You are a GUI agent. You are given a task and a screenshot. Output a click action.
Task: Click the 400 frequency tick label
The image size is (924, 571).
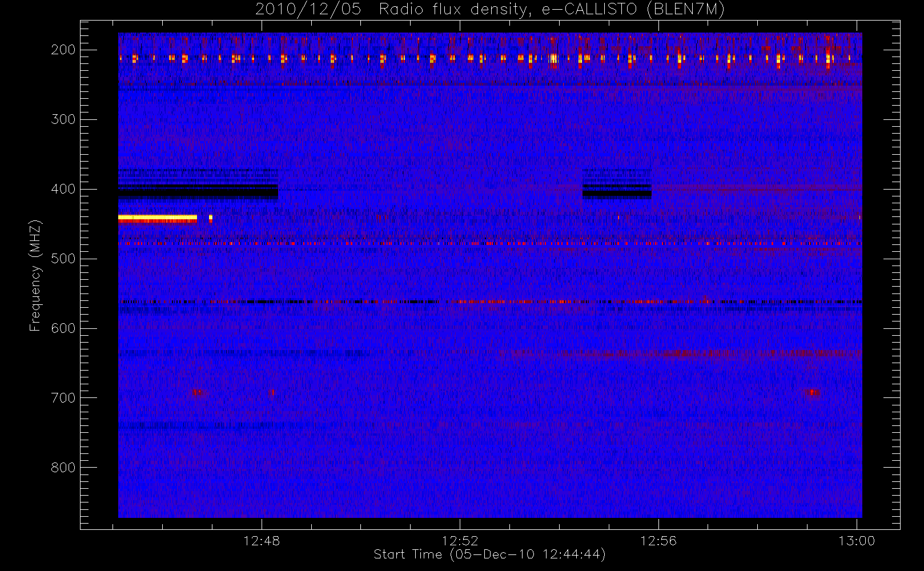coord(63,189)
